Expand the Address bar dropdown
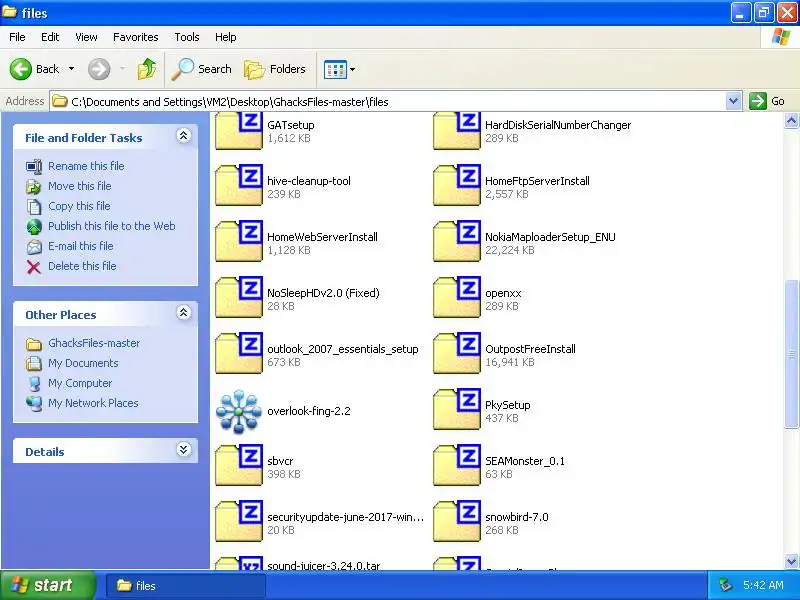The height and width of the screenshot is (600, 800). click(733, 102)
